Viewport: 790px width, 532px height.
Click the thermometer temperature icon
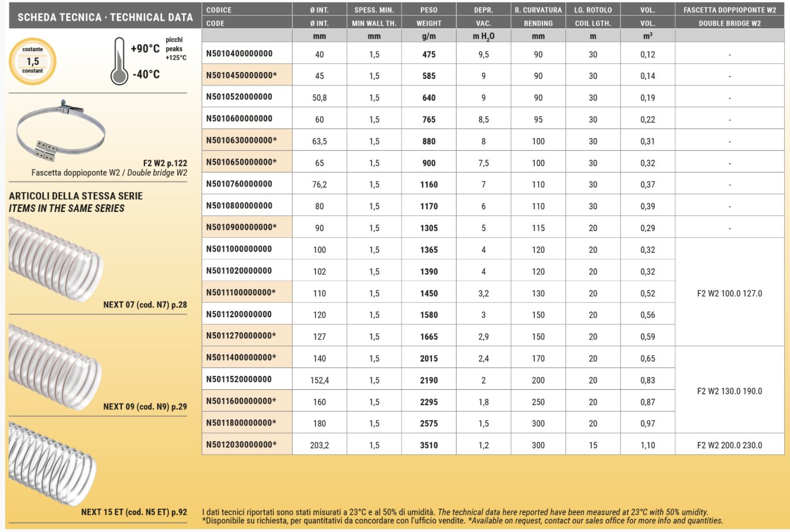coord(119,62)
